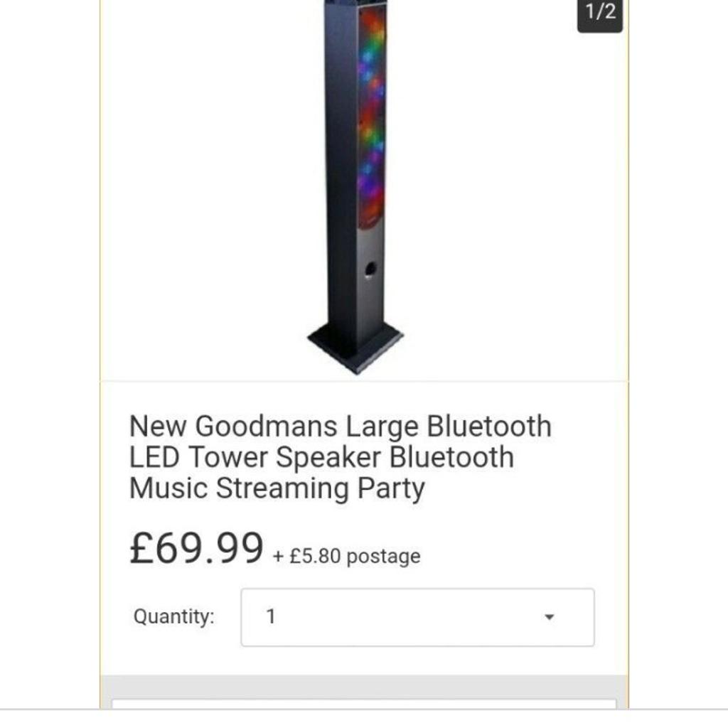Click the dark side panel of the speaker
Screen dimensions: 728x728
click(x=341, y=172)
